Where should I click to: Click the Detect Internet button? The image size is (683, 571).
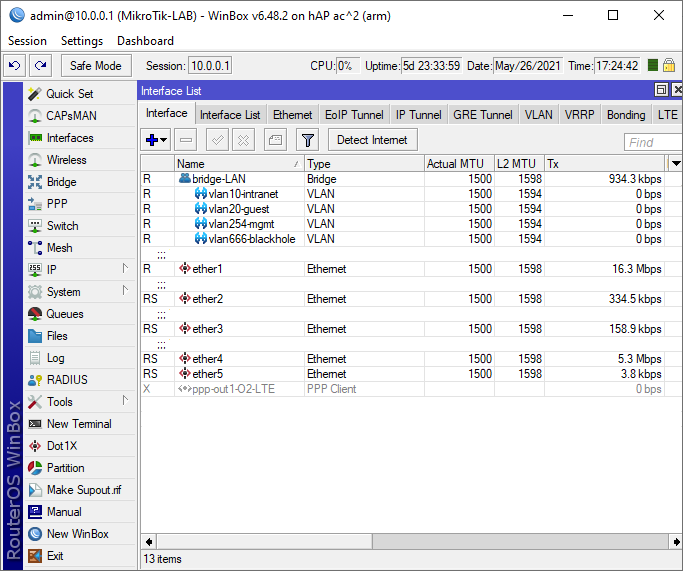tap(372, 140)
